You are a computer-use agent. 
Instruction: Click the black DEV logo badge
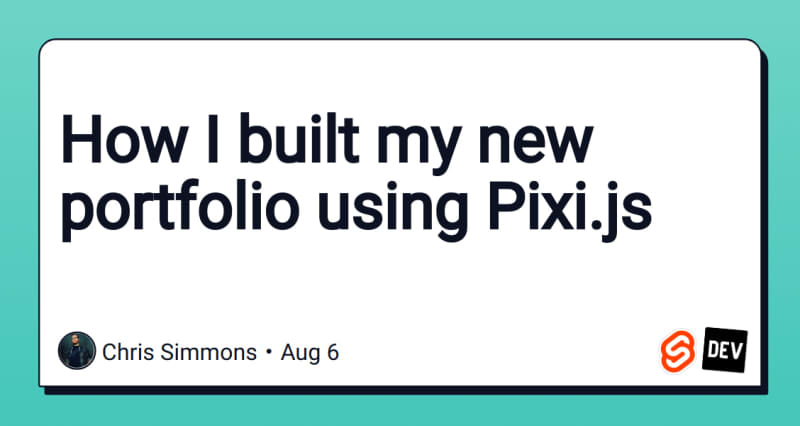(x=725, y=349)
